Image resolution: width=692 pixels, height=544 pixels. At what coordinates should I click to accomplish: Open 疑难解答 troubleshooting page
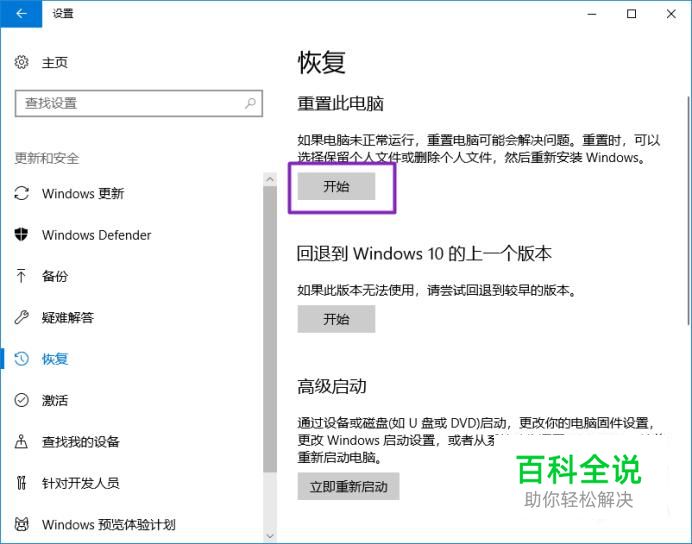click(68, 318)
